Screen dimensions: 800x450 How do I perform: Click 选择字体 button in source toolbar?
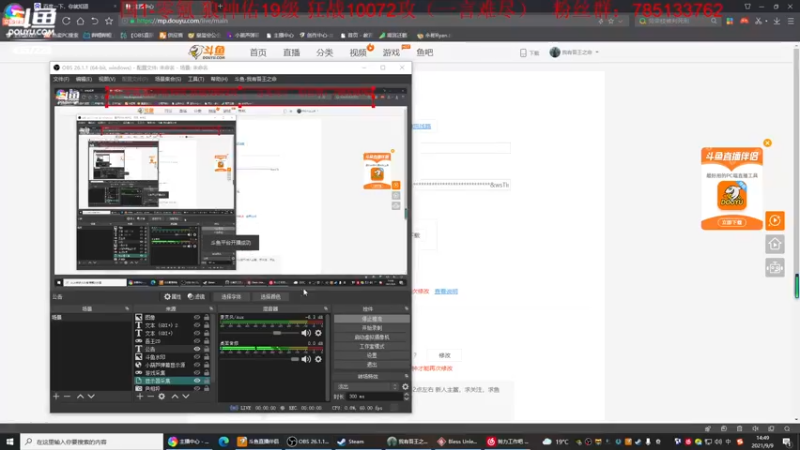pos(231,296)
